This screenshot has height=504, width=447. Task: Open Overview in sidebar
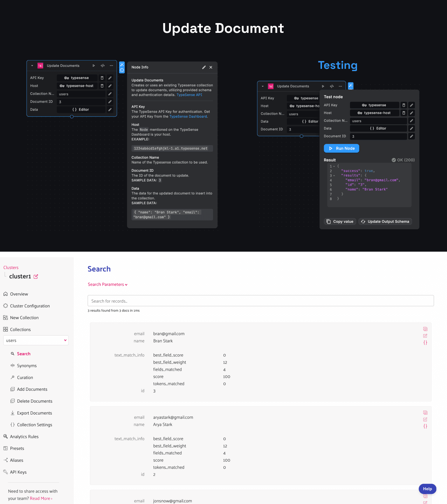[x=19, y=294]
